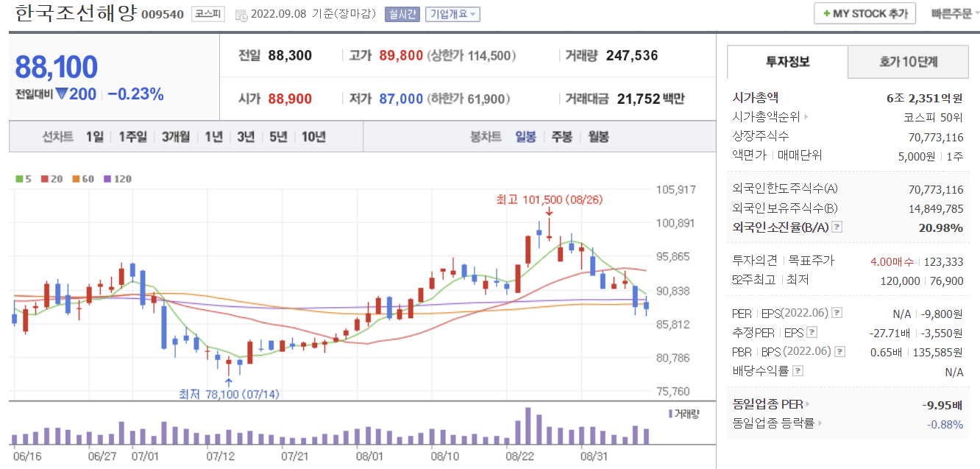Image resolution: width=980 pixels, height=469 pixels.
Task: Open help tooltip for 외국인소진율(B/A)
Action: click(x=837, y=227)
